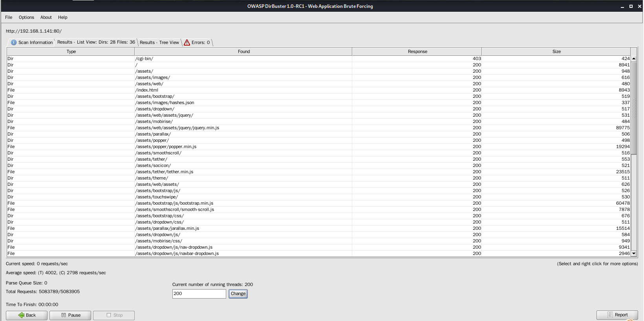Apply thread count with Change button
Screen dimensions: 644x321
tap(238, 293)
